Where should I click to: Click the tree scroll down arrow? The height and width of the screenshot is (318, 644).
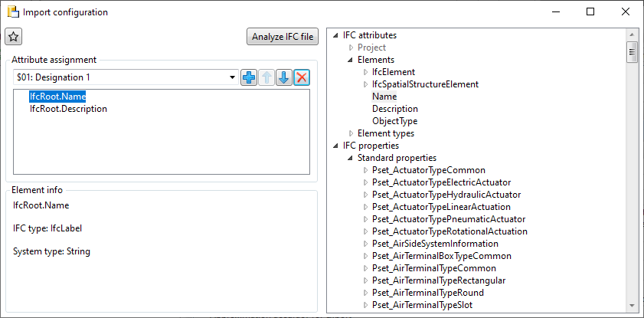pos(632,306)
